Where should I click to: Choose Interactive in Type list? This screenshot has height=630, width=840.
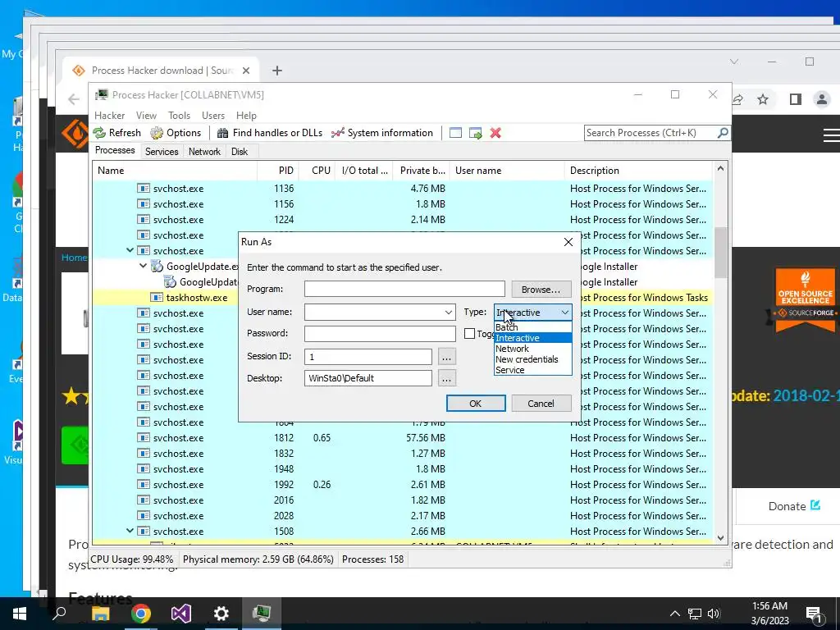coord(533,338)
